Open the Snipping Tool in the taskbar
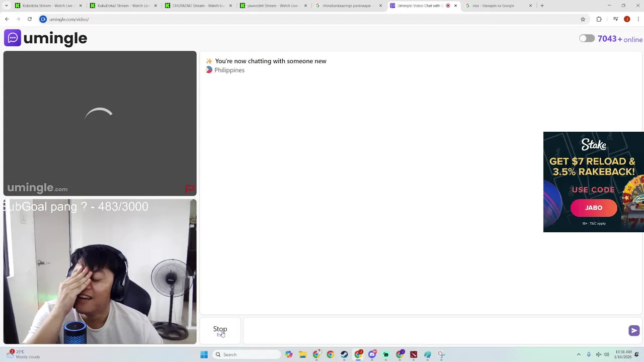This screenshot has width=644, height=362. tap(441, 354)
